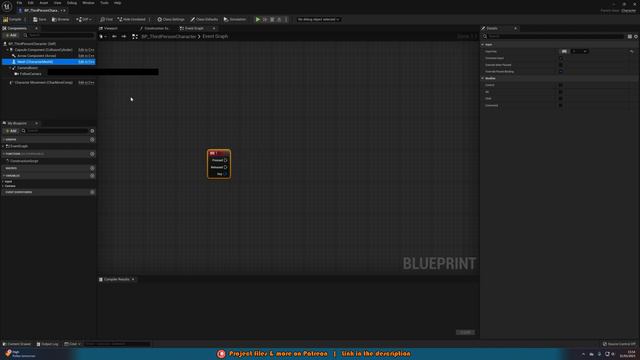
Task: Browse to asset in Content Browser
Action: click(x=60, y=19)
